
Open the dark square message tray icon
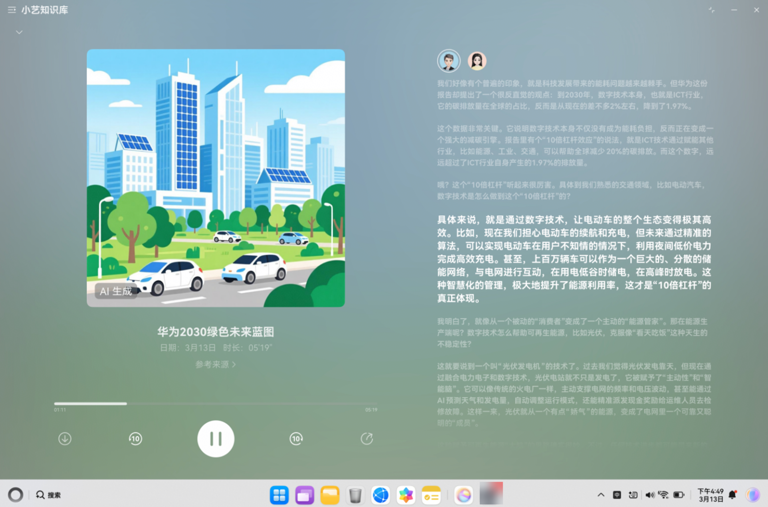pyautogui.click(x=617, y=495)
